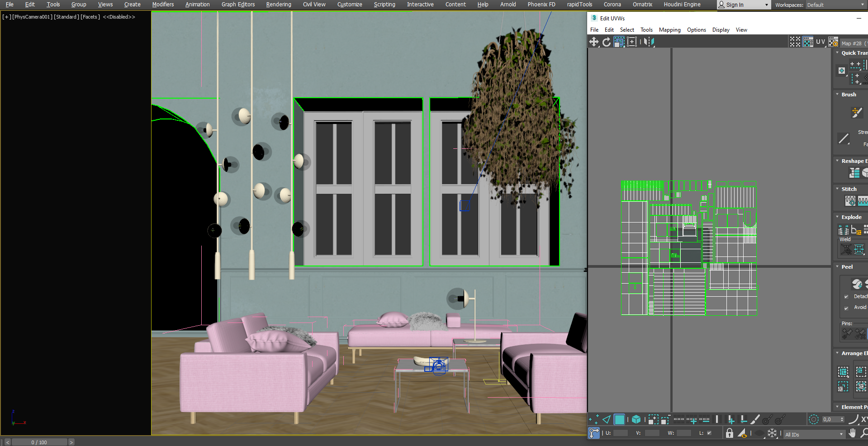Open the Rendering menu
Screen dimensions: 868x446
(278, 5)
